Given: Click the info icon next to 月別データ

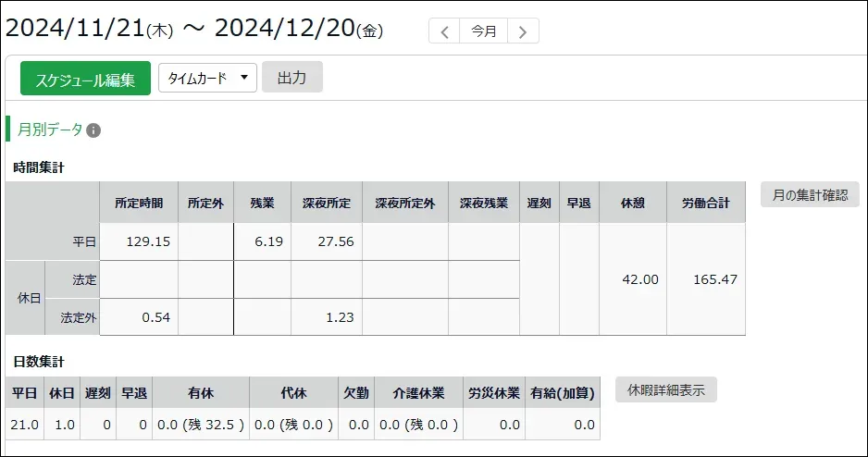Looking at the screenshot, I should point(93,130).
